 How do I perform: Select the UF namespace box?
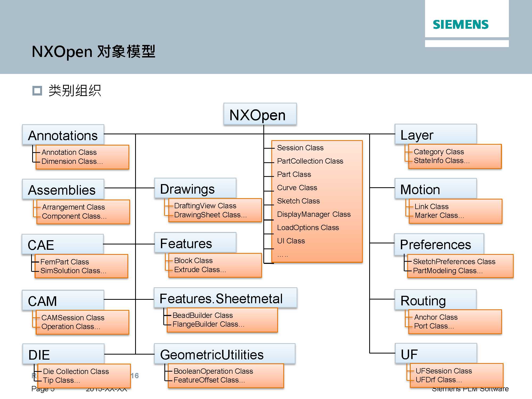click(436, 353)
